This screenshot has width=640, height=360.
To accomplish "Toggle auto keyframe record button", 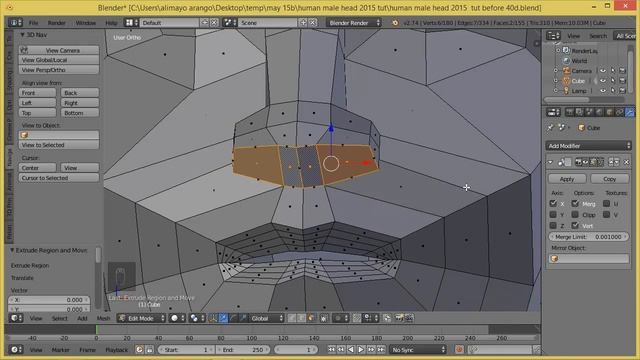I will 459,349.
